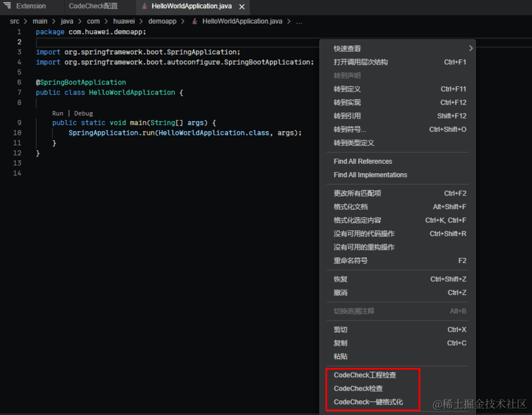532x415 pixels.
Task: Click the src breadcrumb segment
Action: point(15,21)
